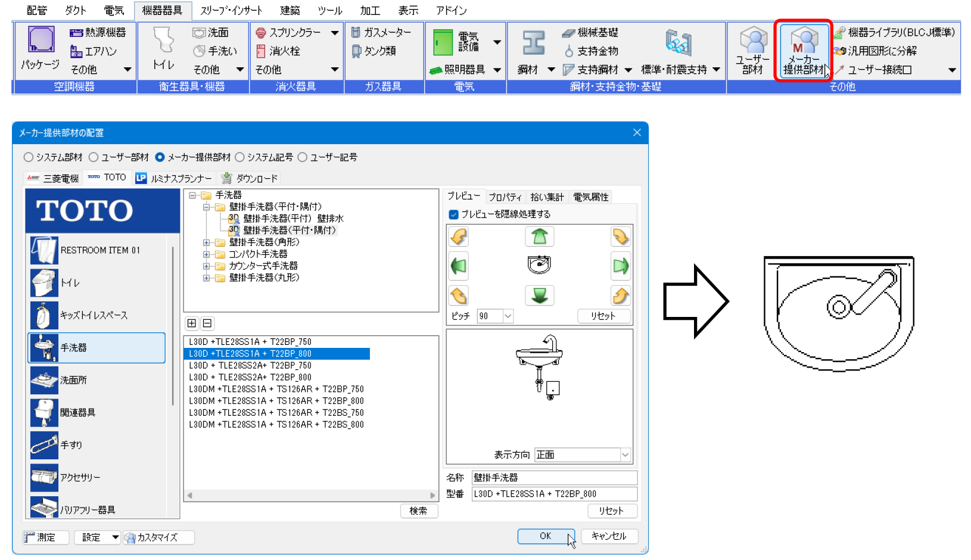Select メーカー提供部材 radio button

160,157
